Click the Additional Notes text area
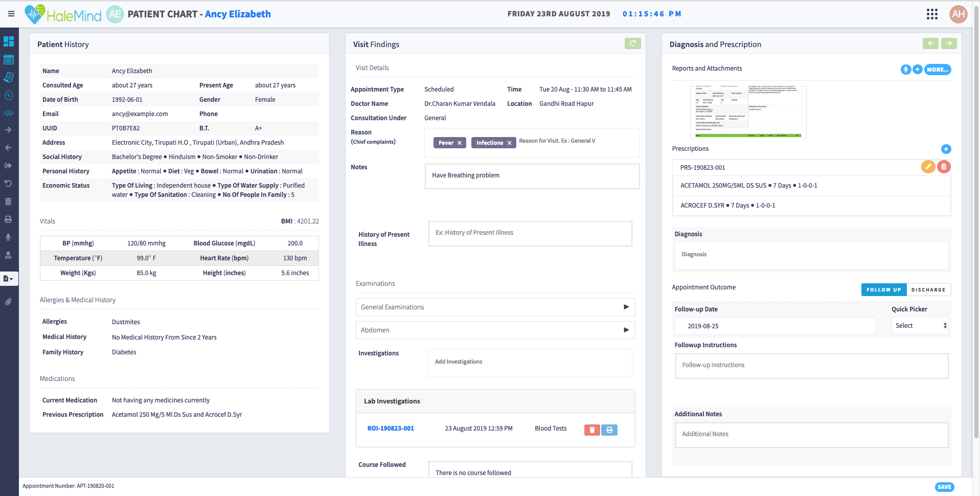The image size is (980, 496). coord(812,435)
